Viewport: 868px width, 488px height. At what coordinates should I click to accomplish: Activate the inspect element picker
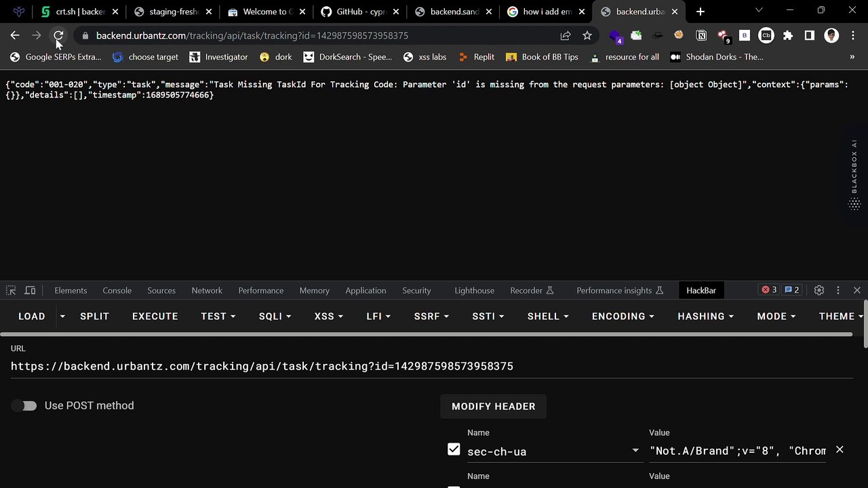tap(11, 290)
